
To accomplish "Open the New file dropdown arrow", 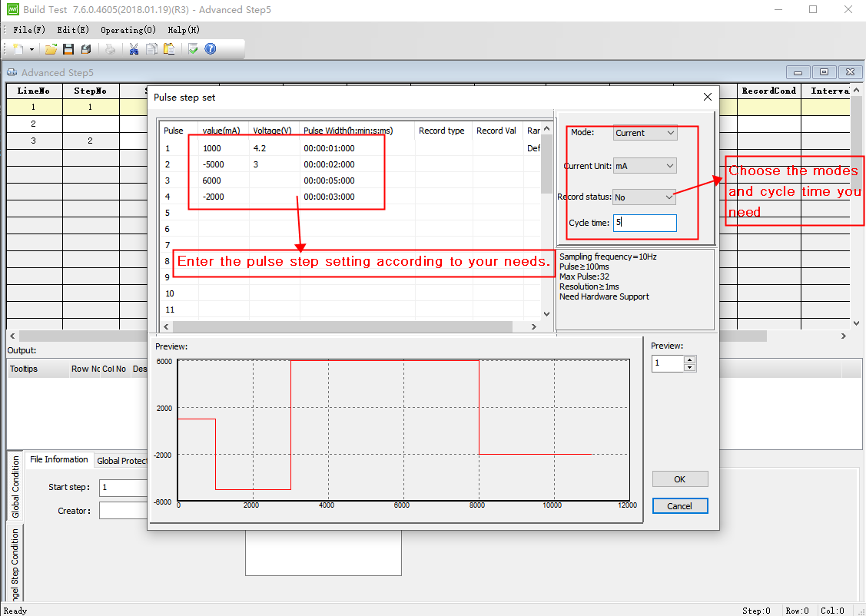I will 32,50.
